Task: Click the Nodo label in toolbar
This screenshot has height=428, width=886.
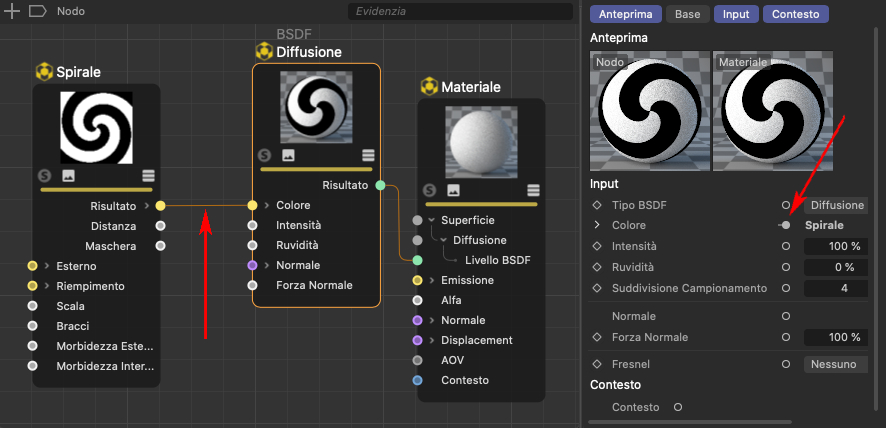Action: coord(71,11)
